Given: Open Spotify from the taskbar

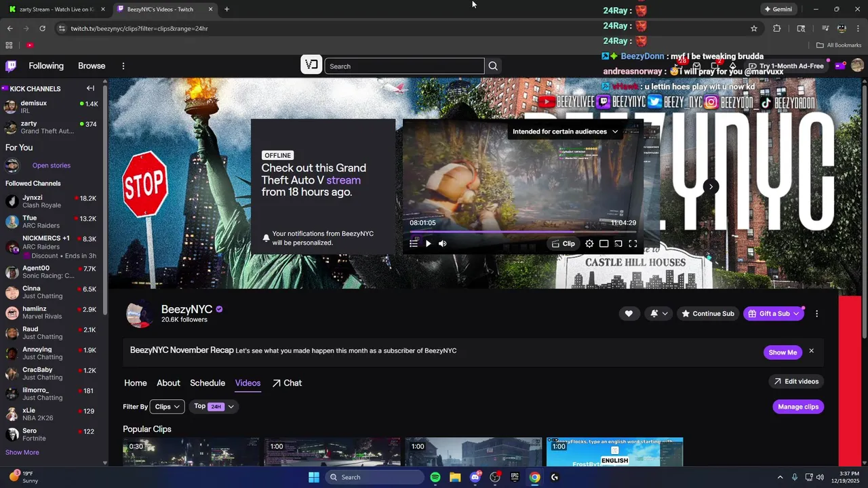Looking at the screenshot, I should (435, 477).
